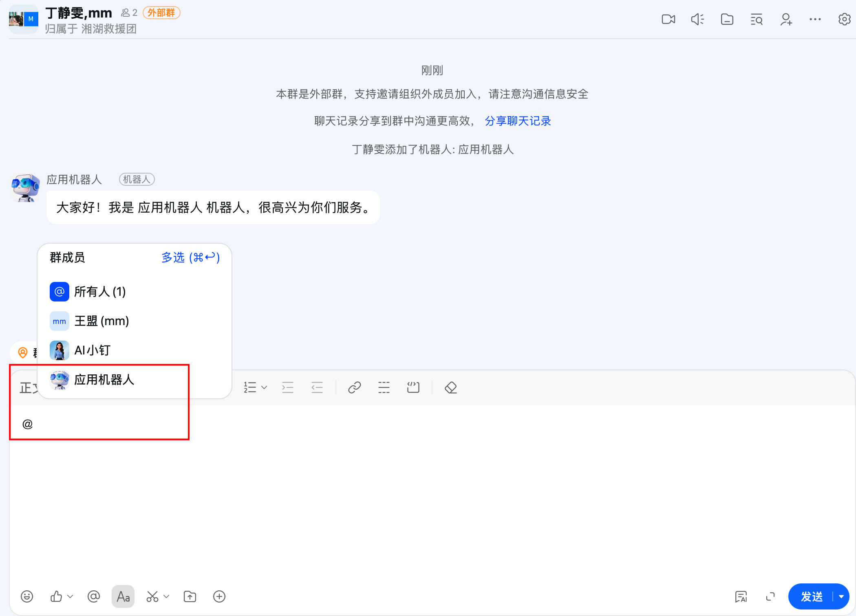Insert a divider line
This screenshot has width=856, height=616.
(384, 387)
